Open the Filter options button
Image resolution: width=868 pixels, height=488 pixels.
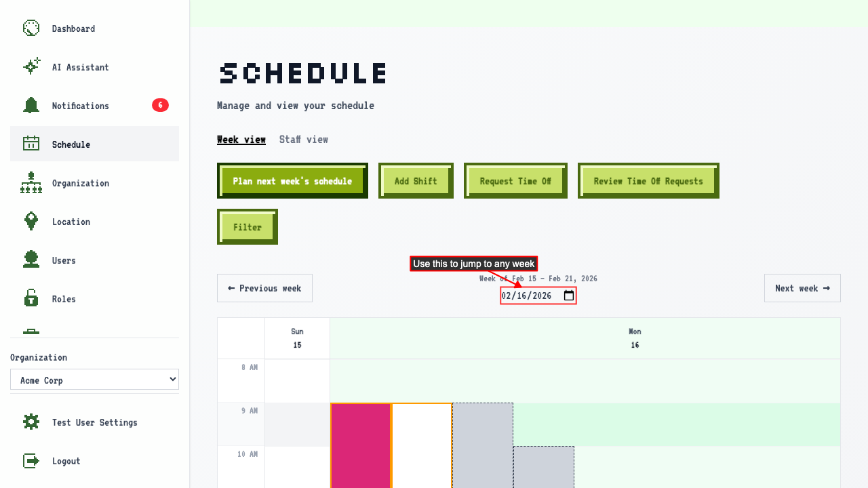(x=248, y=227)
